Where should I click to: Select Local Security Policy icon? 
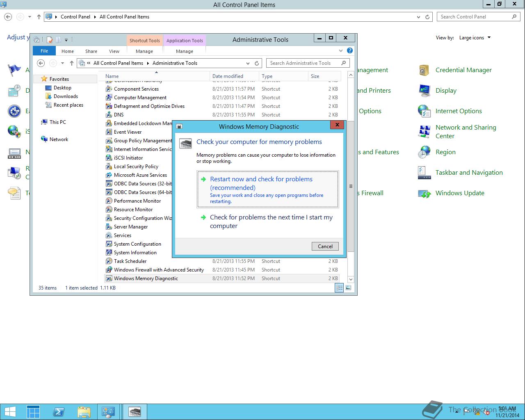tap(109, 167)
